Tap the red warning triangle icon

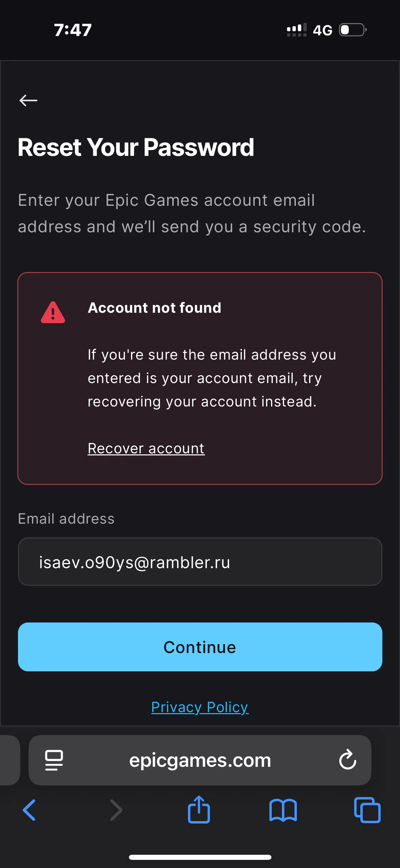click(53, 312)
